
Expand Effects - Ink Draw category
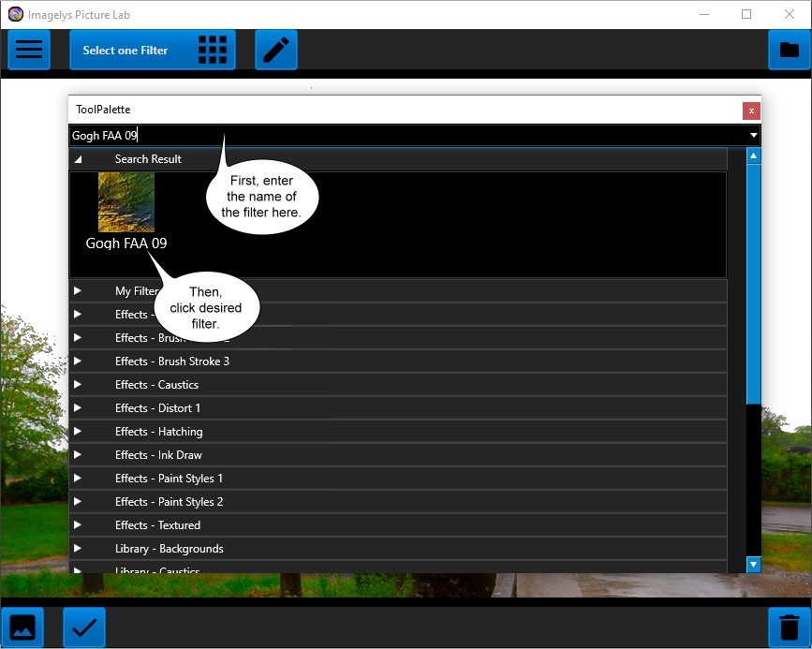pos(78,455)
